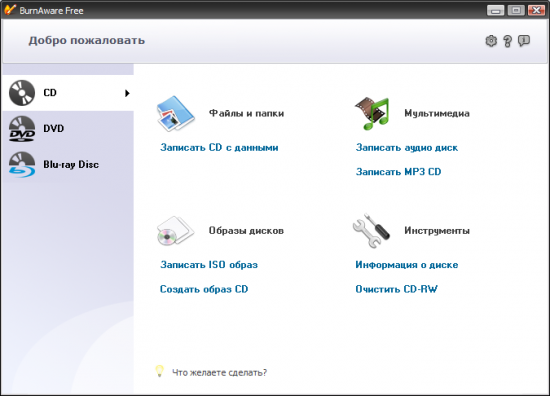Click the Файлы и папки heading
Screen dimensions: 550x396
click(x=246, y=114)
